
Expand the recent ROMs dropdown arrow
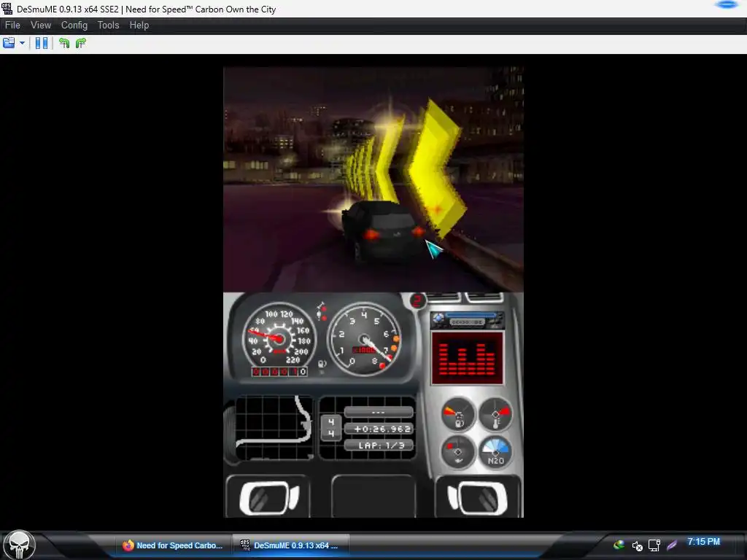(22, 43)
